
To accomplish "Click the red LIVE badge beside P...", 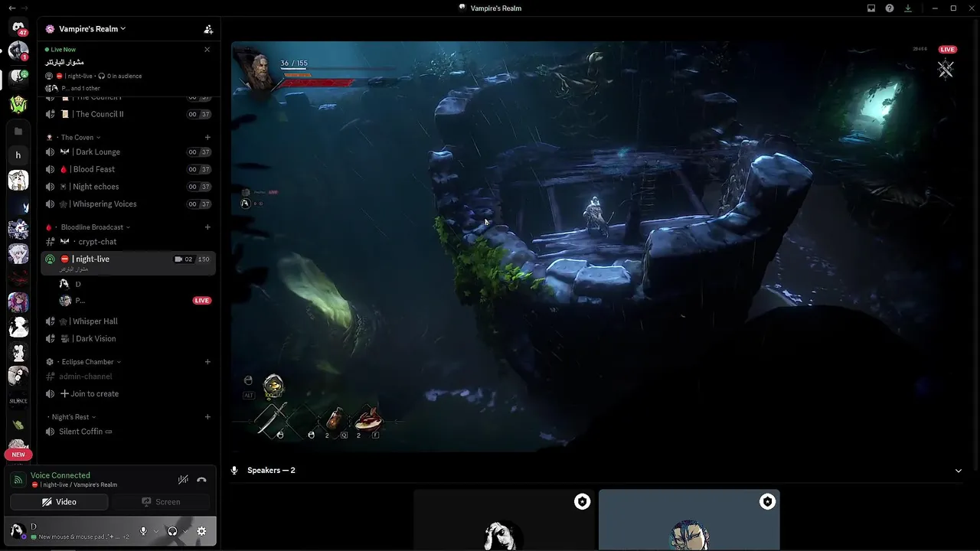I will pyautogui.click(x=202, y=301).
